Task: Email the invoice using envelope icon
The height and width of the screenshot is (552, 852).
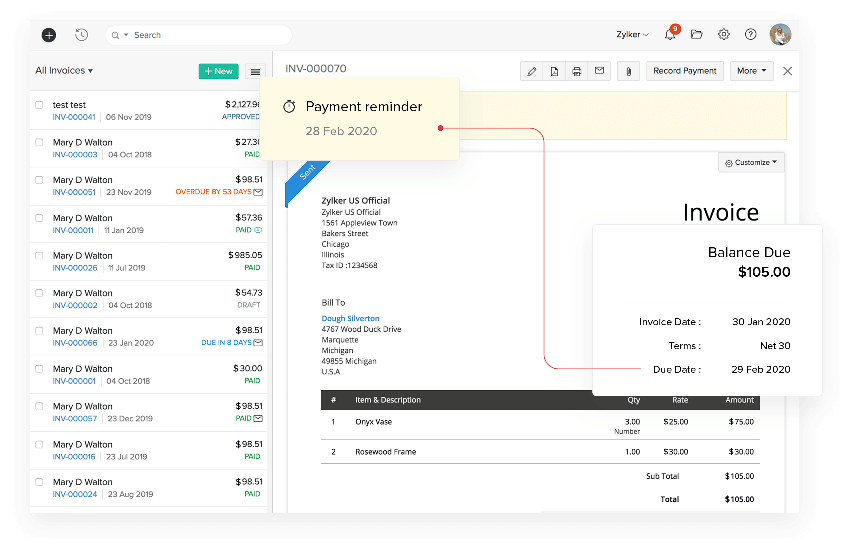Action: (x=600, y=71)
